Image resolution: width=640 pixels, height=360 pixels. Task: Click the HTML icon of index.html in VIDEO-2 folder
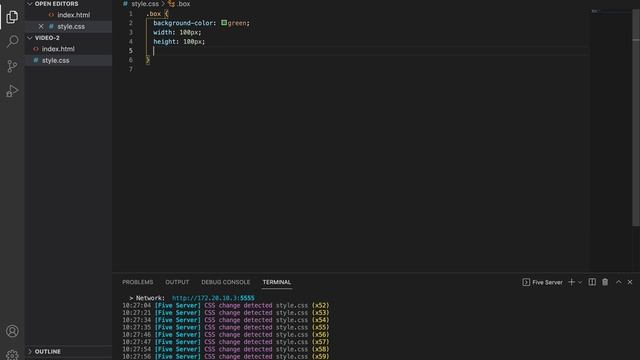36,49
